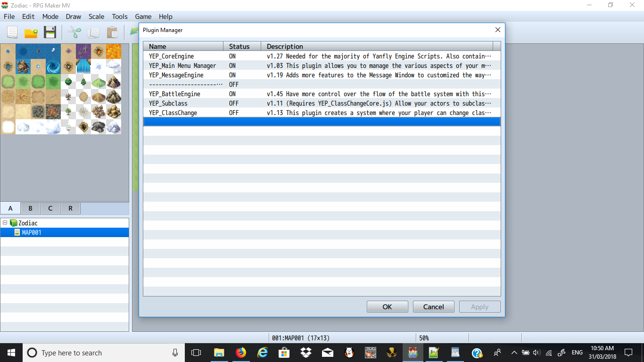The image size is (644, 362).
Task: Select the YEP_Subclass plugin row
Action: pyautogui.click(x=322, y=103)
